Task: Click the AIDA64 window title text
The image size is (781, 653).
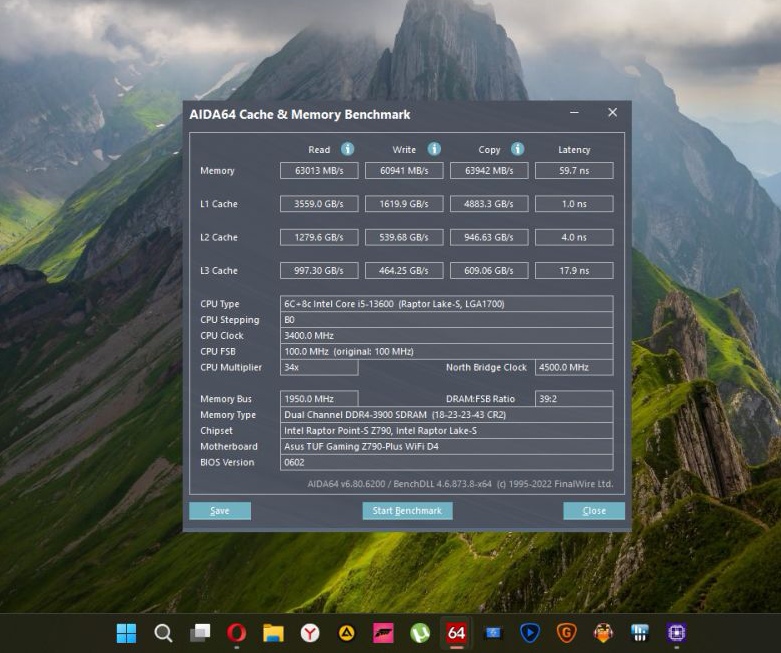Action: pyautogui.click(x=300, y=115)
